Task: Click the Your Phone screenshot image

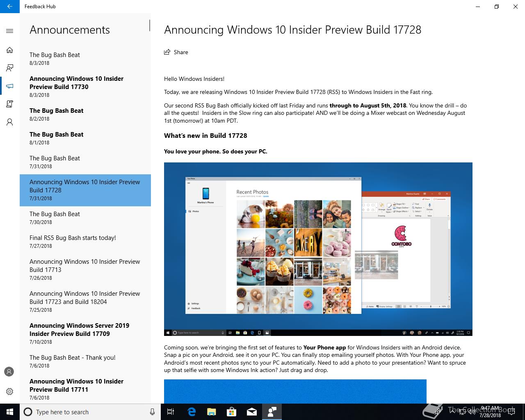Action: [318, 249]
